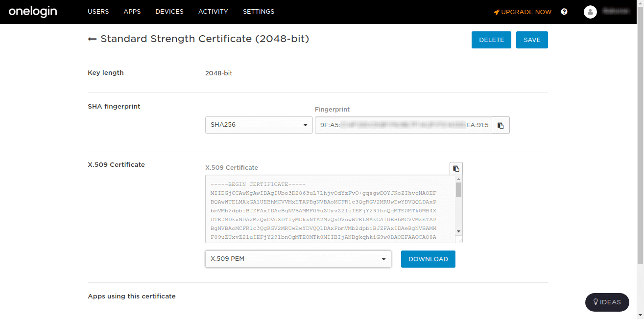Expand the SHA256 algorithm dropdown
This screenshot has width=644, height=319.
259,125
